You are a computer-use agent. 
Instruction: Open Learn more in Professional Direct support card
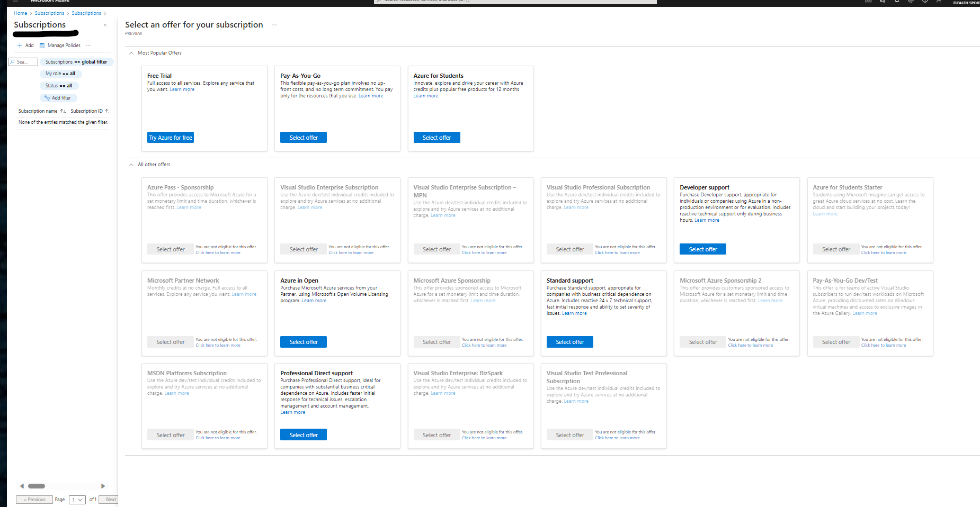coord(293,412)
